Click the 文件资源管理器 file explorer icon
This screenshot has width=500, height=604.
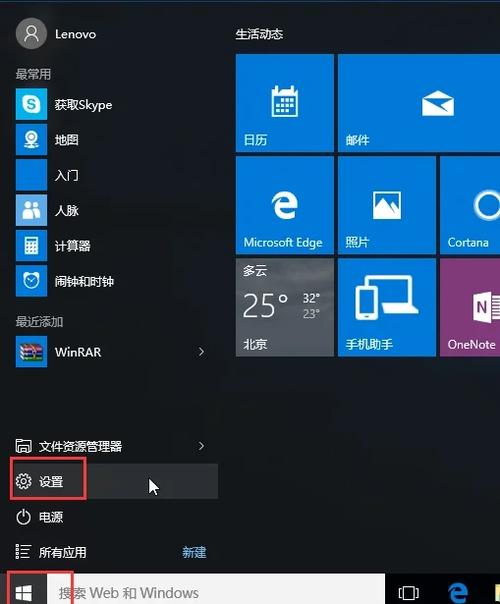pyautogui.click(x=23, y=446)
